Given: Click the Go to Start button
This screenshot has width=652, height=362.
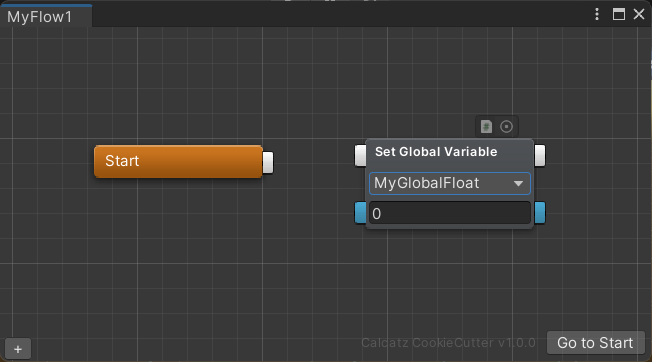Looking at the screenshot, I should coord(595,343).
